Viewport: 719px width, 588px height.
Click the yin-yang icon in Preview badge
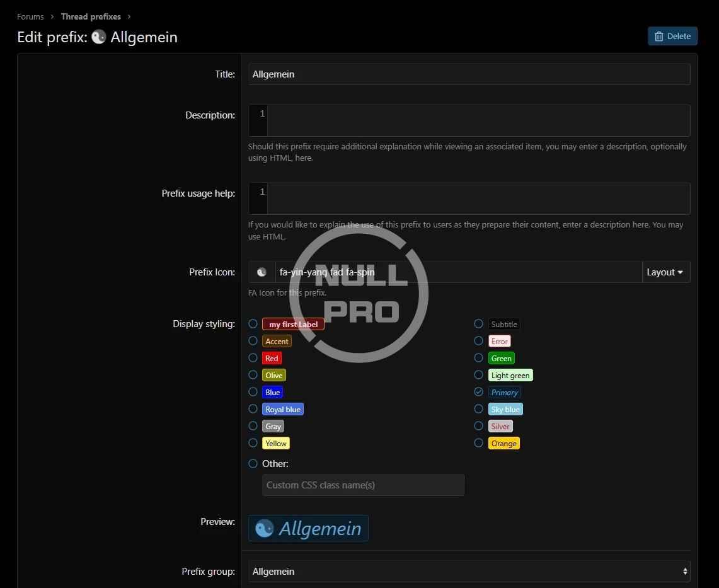(264, 528)
